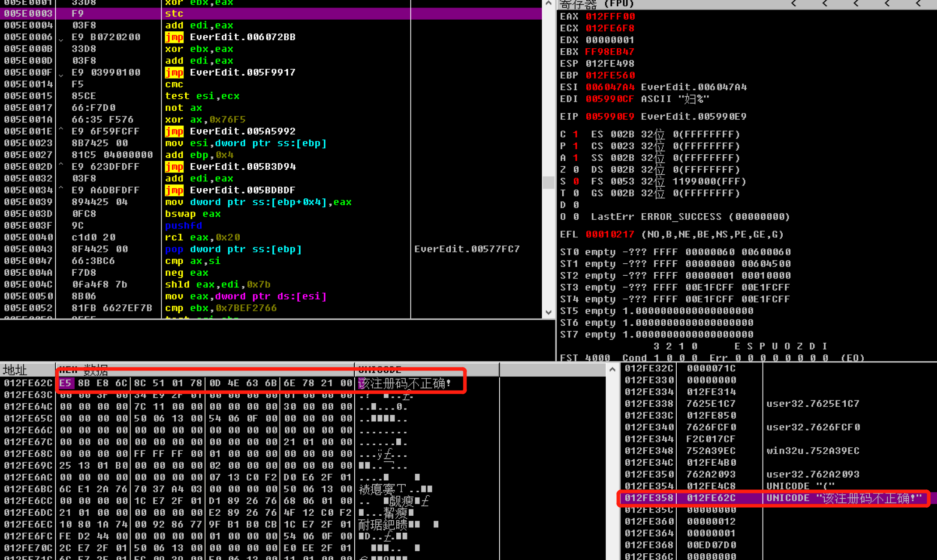Screen dimensions: 937x560
Task: Click stack value 00ED07D0 at 012FE368
Action: 712,545
